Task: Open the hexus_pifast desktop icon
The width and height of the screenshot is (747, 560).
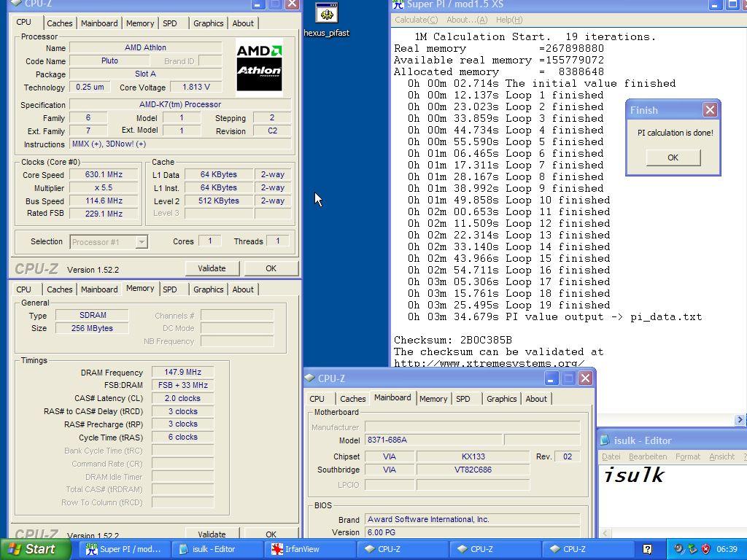Action: point(326,20)
